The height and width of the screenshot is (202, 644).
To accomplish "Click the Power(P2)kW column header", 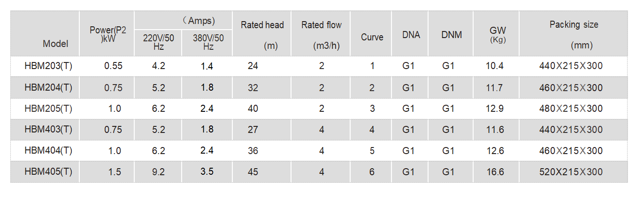I will (x=108, y=34).
